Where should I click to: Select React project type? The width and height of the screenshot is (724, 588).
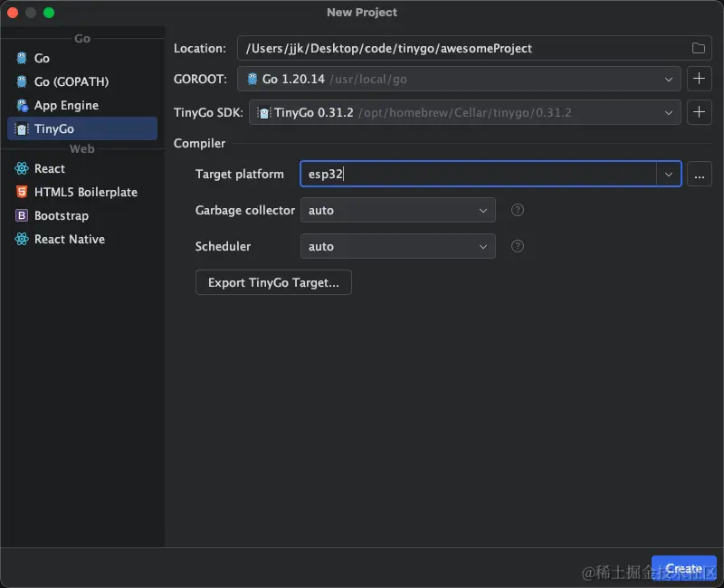[82, 168]
